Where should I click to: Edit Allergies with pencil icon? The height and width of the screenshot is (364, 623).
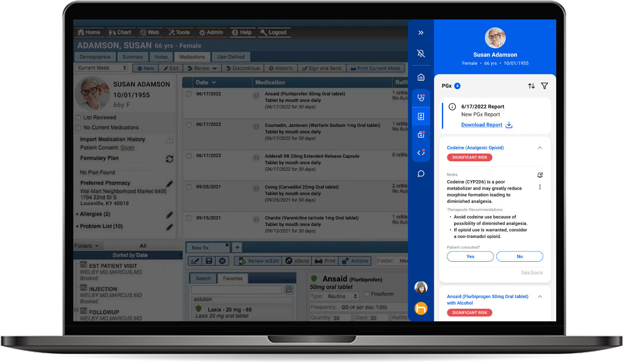coord(169,215)
